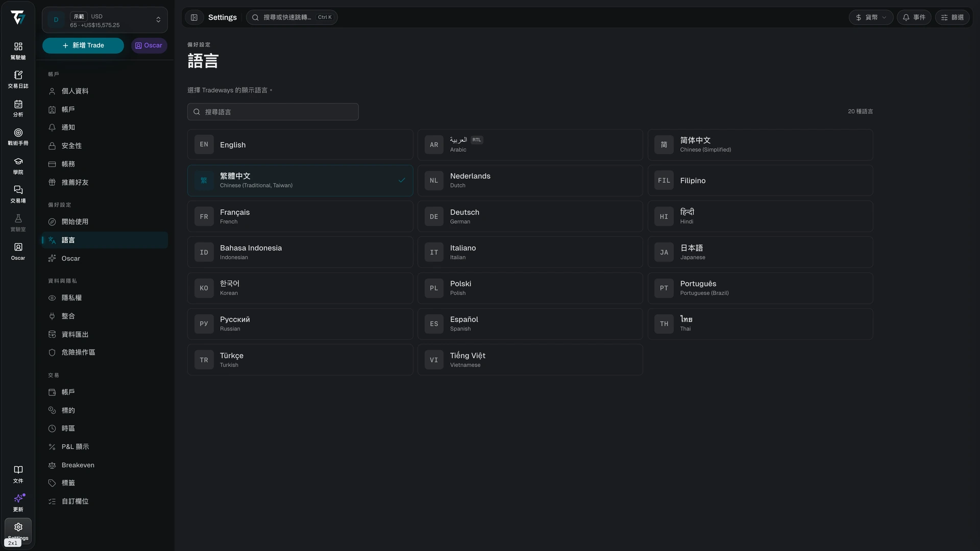This screenshot has height=551, width=980.
Task: Open the 學院 graduation cap icon
Action: (x=18, y=166)
